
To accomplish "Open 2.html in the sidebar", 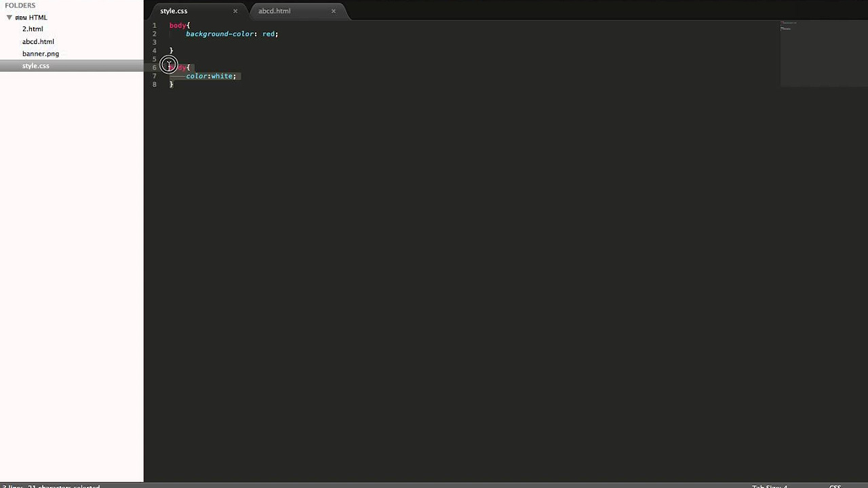I will coord(33,29).
